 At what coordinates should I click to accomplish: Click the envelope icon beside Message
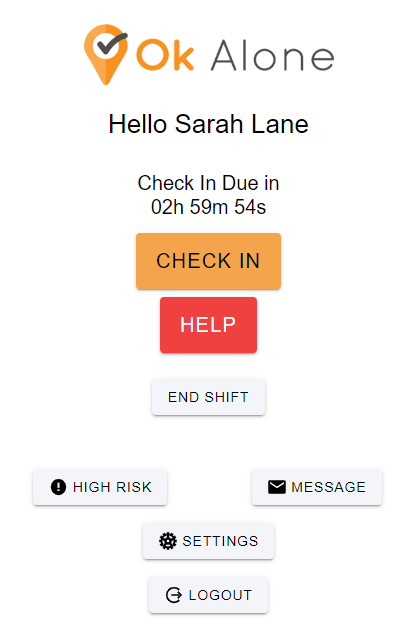[x=277, y=487]
